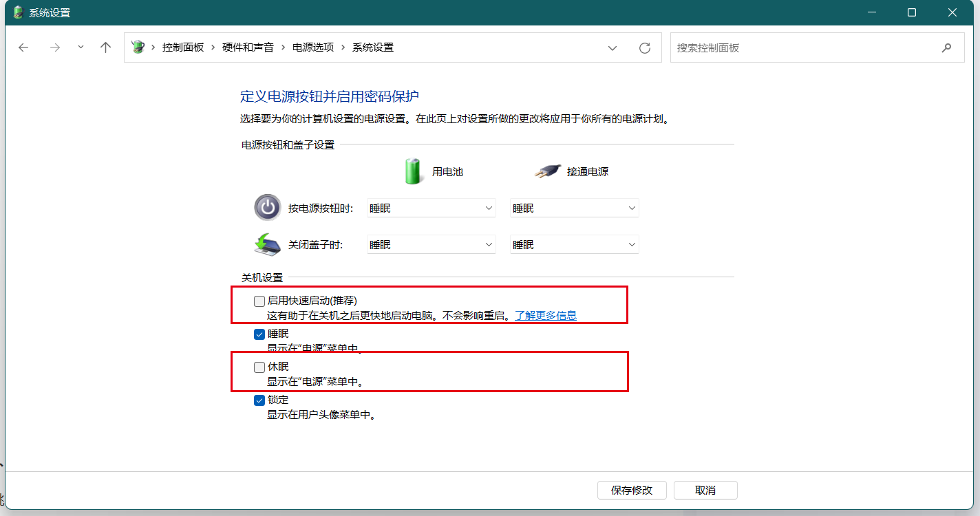Image resolution: width=980 pixels, height=516 pixels.
Task: Open 关闭盖子时 plugged-in dropdown
Action: pos(574,244)
